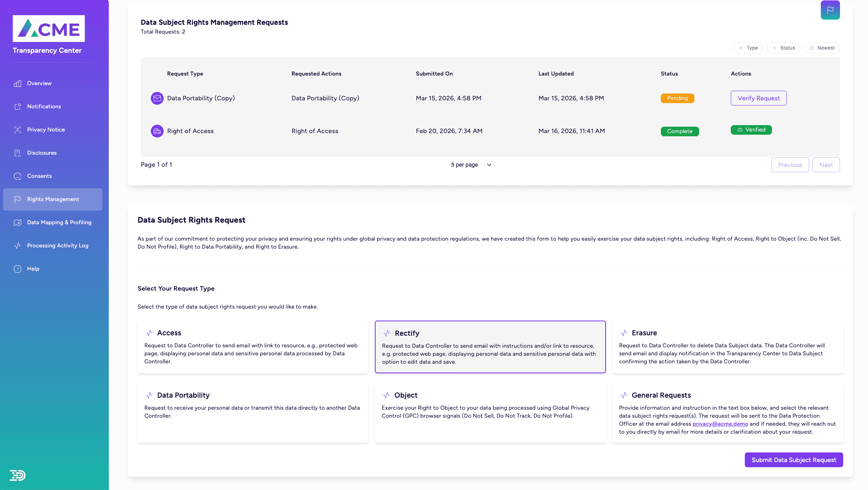This screenshot has height=490, width=868.
Task: Click the Consents sidebar icon
Action: [x=18, y=176]
